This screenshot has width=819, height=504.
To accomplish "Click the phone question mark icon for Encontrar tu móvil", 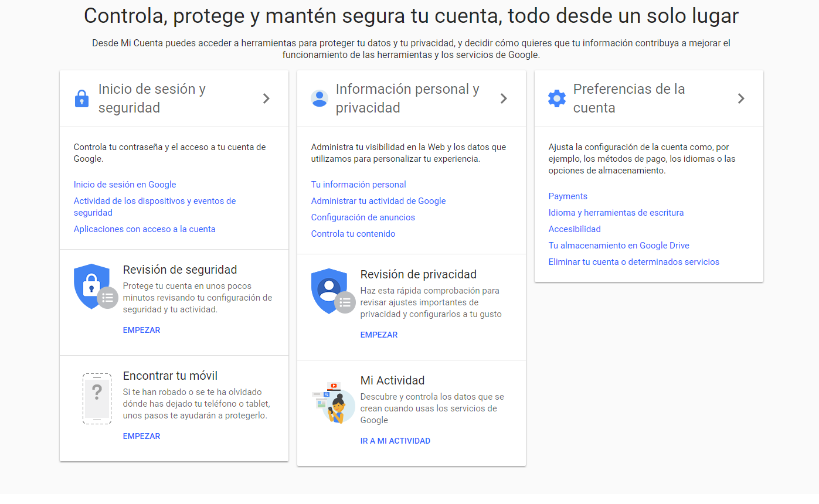I will pyautogui.click(x=97, y=399).
